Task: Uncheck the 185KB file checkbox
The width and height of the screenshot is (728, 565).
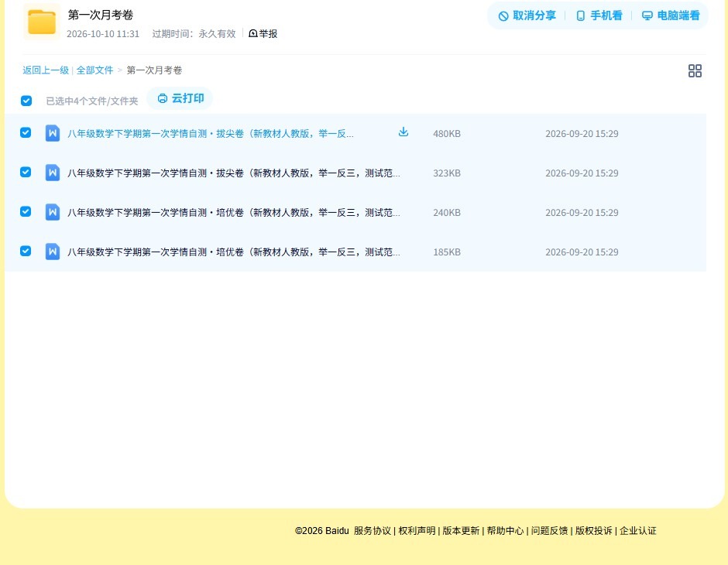Action: coord(26,251)
